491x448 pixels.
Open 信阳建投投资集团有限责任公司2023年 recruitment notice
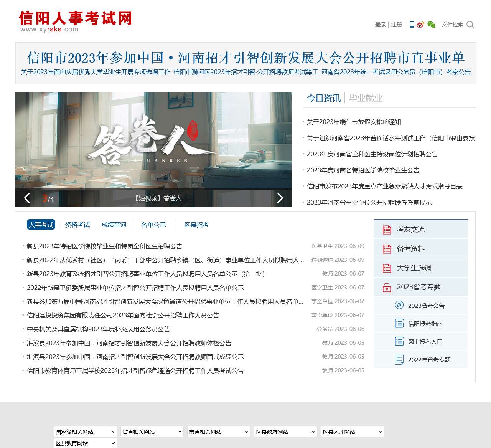[x=123, y=316]
